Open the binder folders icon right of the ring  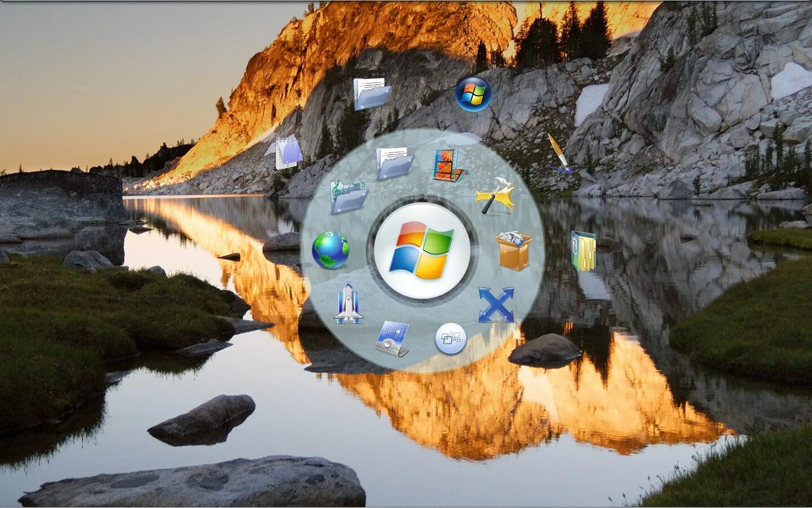tap(584, 251)
